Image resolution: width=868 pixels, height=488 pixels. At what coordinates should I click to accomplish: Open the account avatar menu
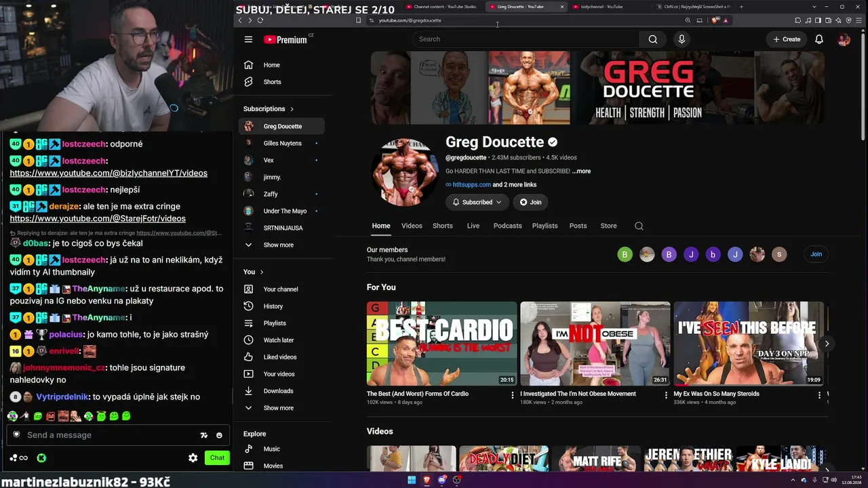(844, 39)
